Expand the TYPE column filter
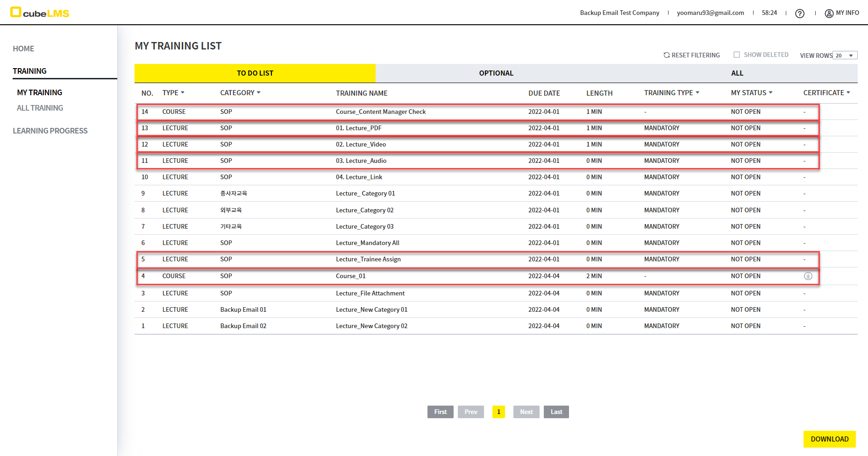868x456 pixels. 183,92
